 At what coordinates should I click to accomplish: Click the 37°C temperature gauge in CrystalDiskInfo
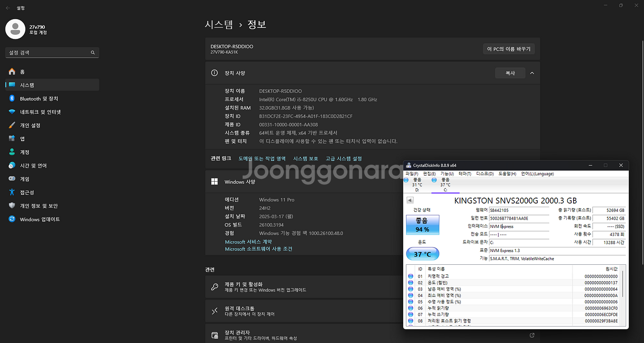coord(422,253)
